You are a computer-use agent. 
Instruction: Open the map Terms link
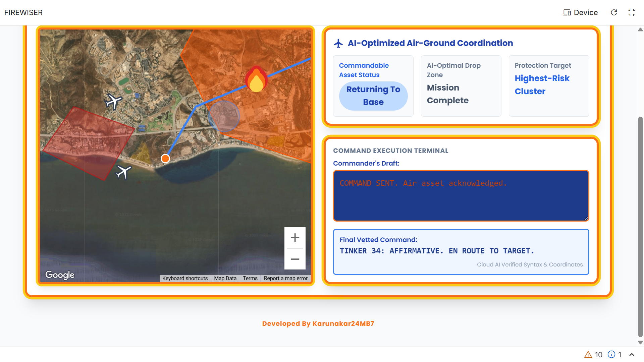(250, 279)
